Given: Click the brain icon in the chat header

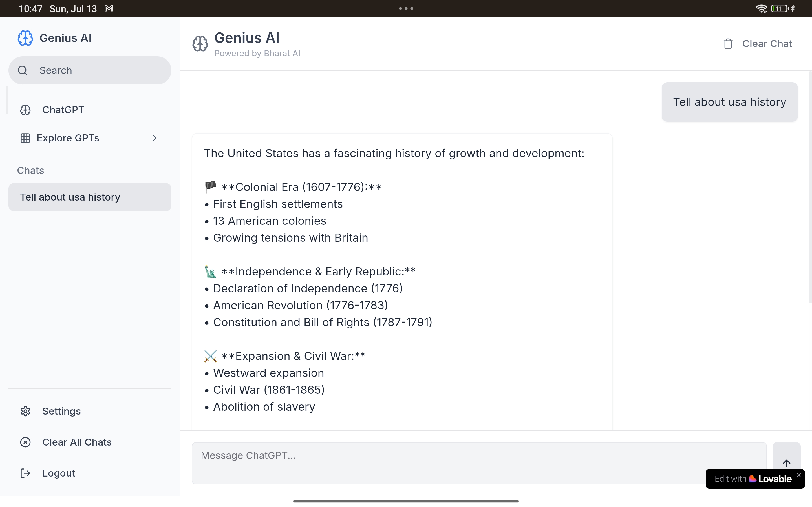Looking at the screenshot, I should tap(200, 44).
